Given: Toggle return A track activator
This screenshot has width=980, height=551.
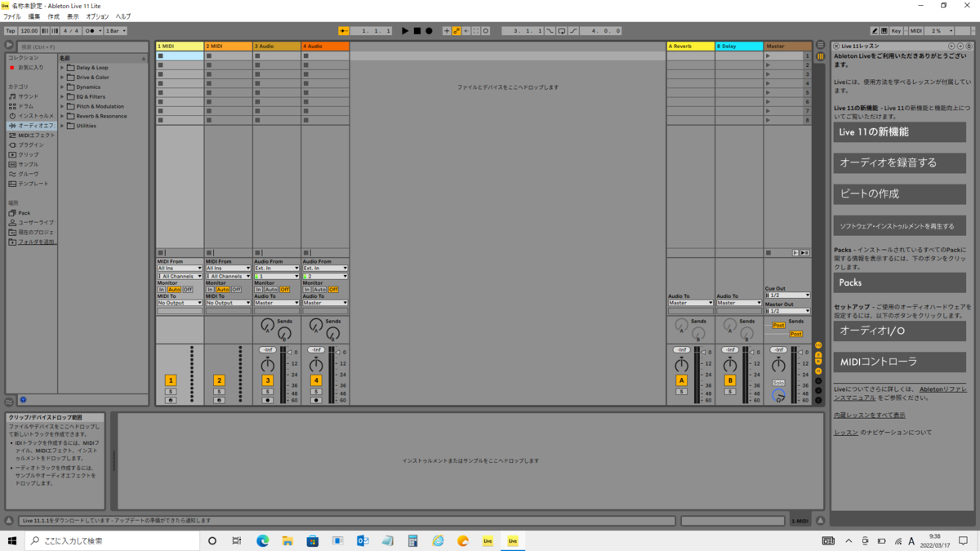Looking at the screenshot, I should click(681, 380).
